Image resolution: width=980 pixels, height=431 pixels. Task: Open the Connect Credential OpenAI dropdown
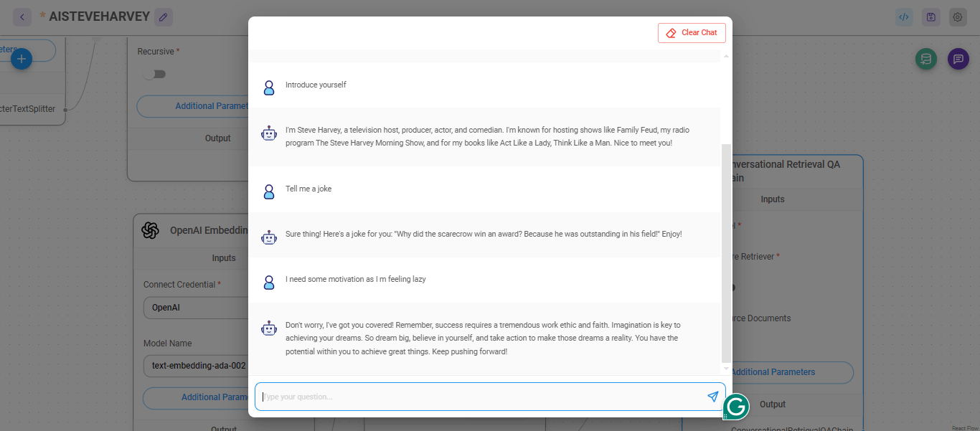(x=195, y=308)
